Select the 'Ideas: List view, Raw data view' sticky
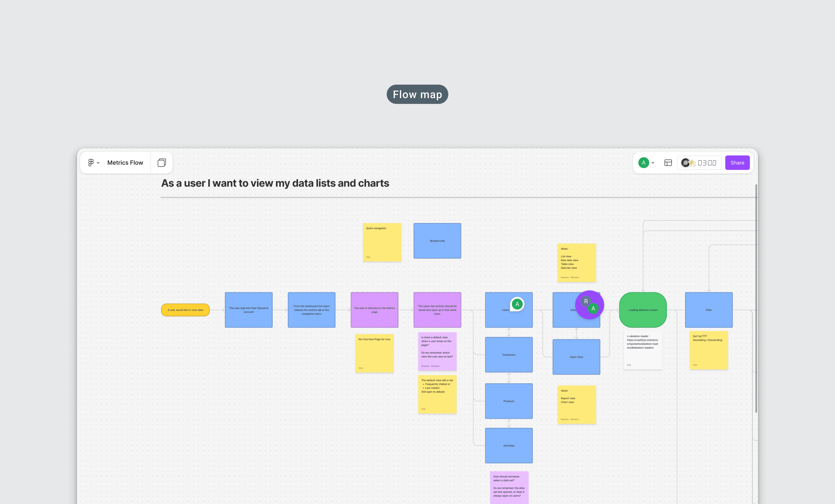 [576, 263]
